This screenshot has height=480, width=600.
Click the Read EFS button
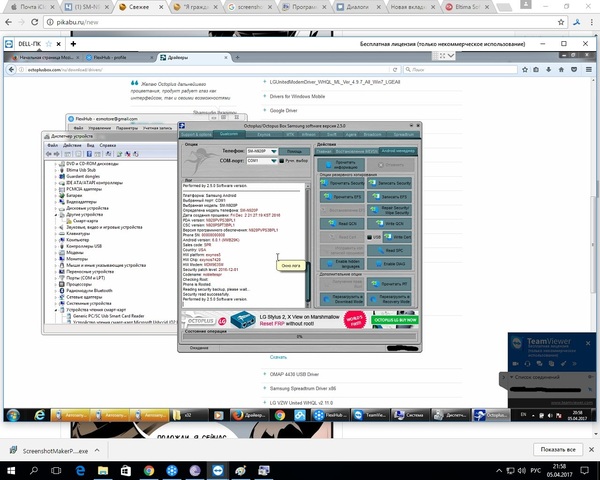click(342, 197)
